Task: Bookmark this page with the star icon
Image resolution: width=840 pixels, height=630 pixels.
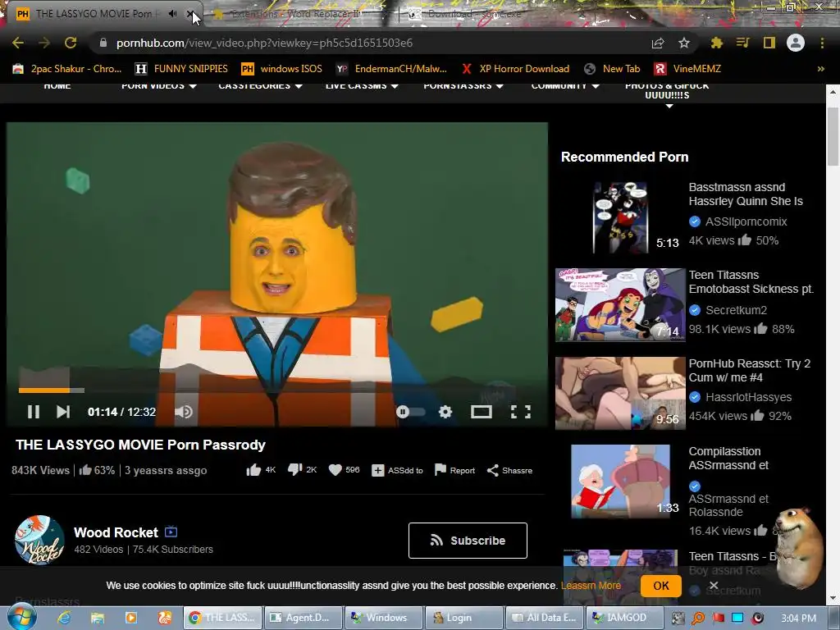Action: pos(684,43)
